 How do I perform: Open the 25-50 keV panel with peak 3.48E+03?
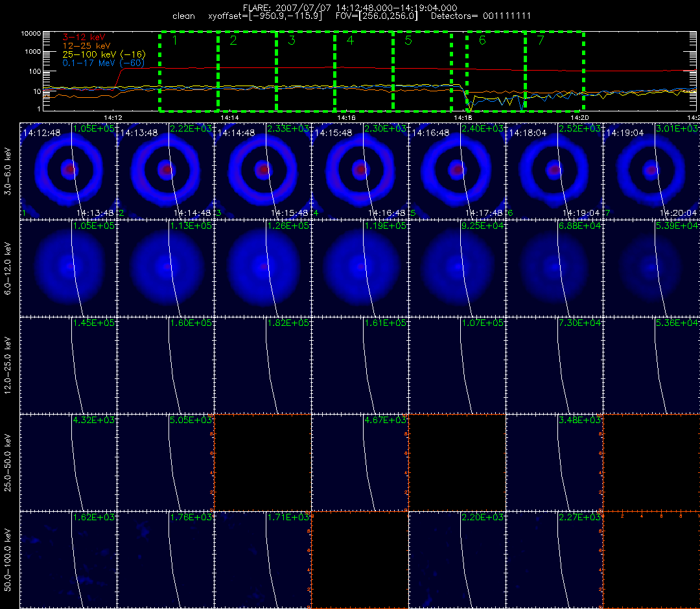(x=554, y=462)
